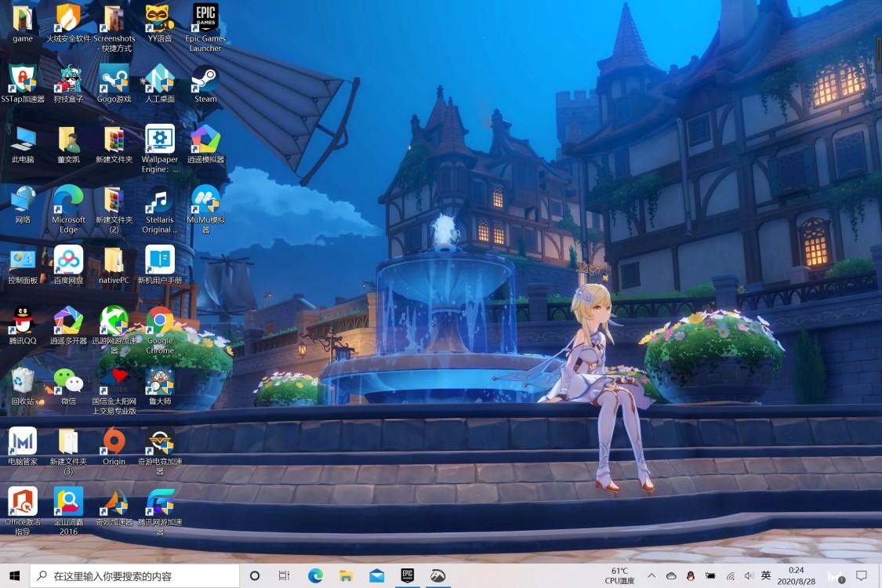Select the 奇游电竞加速器 desktop shortcut
Image resolution: width=882 pixels, height=588 pixels.
(160, 452)
